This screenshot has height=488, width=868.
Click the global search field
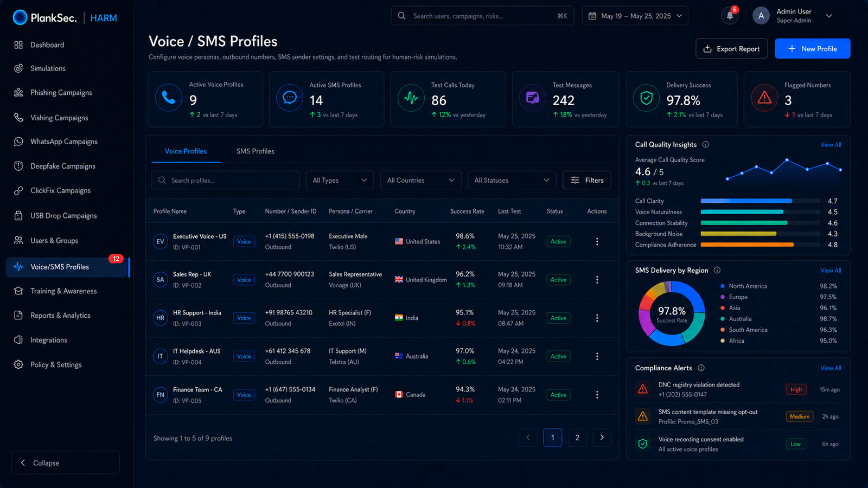tap(482, 16)
